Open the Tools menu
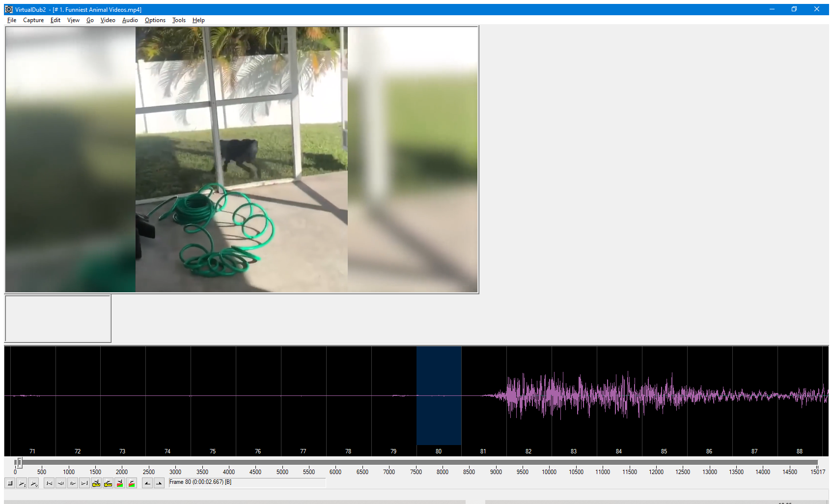The width and height of the screenshot is (833, 504). (x=179, y=20)
